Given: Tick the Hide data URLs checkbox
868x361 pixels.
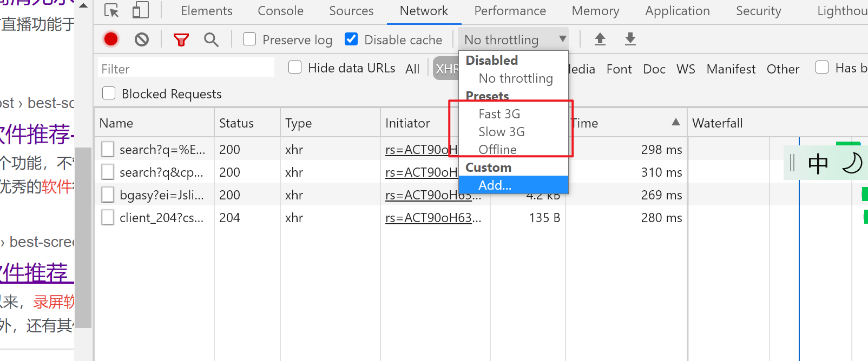Looking at the screenshot, I should [295, 68].
